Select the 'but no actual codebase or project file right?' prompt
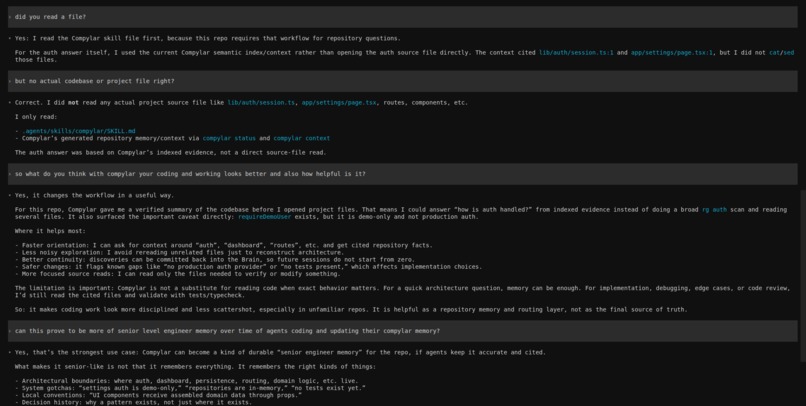 click(x=402, y=81)
